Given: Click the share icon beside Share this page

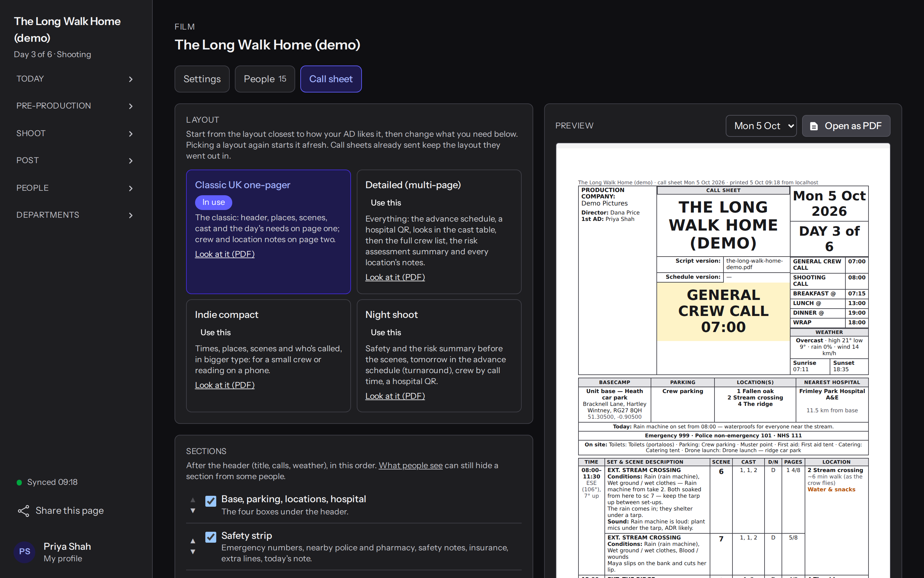Looking at the screenshot, I should (x=23, y=511).
